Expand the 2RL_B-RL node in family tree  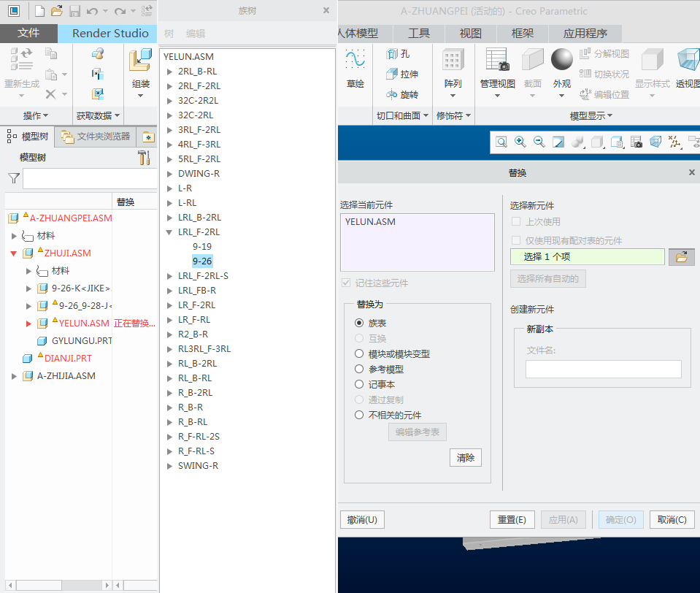pyautogui.click(x=169, y=72)
